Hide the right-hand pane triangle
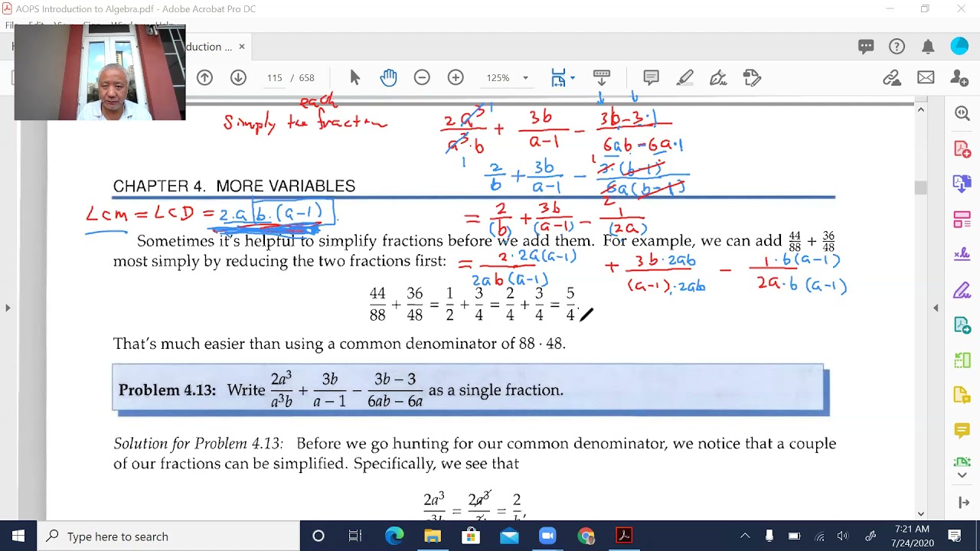The width and height of the screenshot is (980, 551). (x=936, y=308)
